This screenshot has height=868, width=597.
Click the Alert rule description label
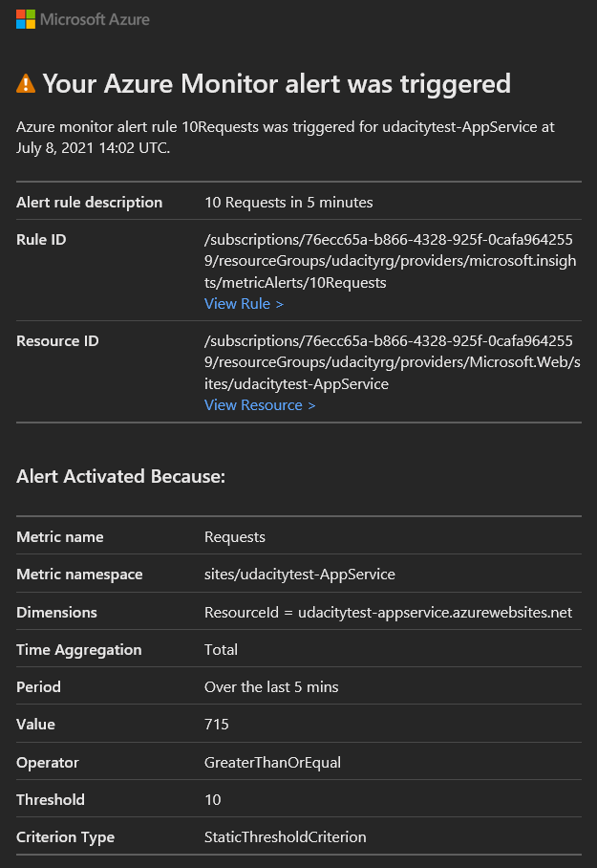(x=90, y=203)
